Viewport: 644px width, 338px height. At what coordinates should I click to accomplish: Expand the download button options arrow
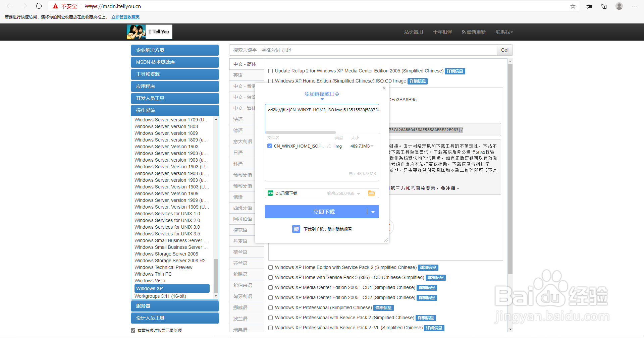(373, 212)
